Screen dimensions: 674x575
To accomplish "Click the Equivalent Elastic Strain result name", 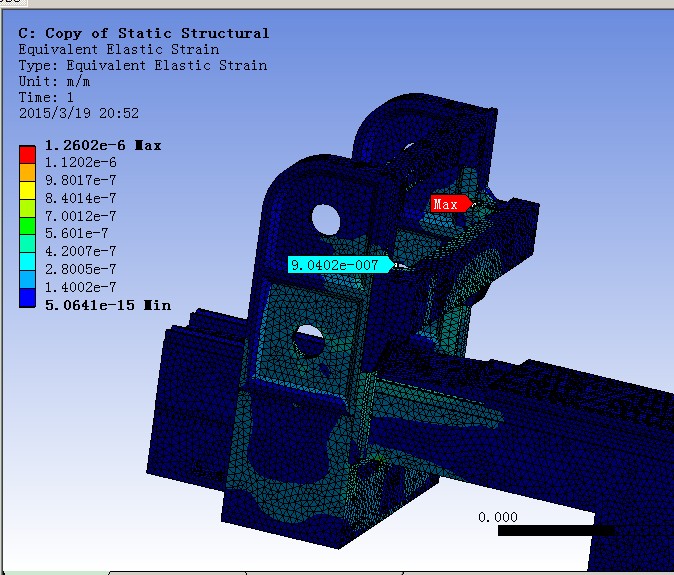I will (x=119, y=49).
